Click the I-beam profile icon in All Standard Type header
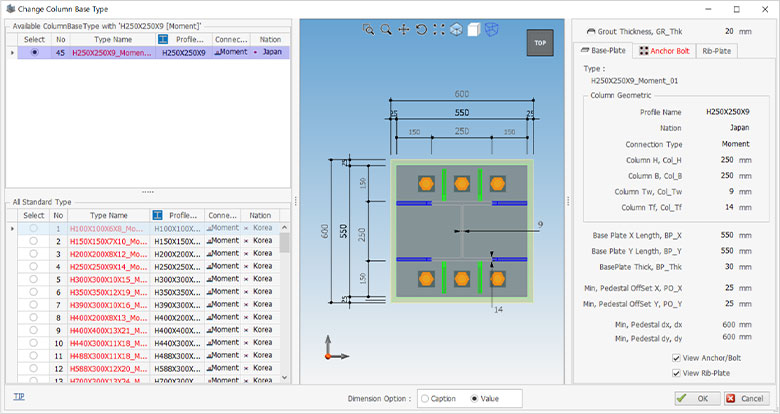Screen dimensions: 780x414 pyautogui.click(x=157, y=215)
